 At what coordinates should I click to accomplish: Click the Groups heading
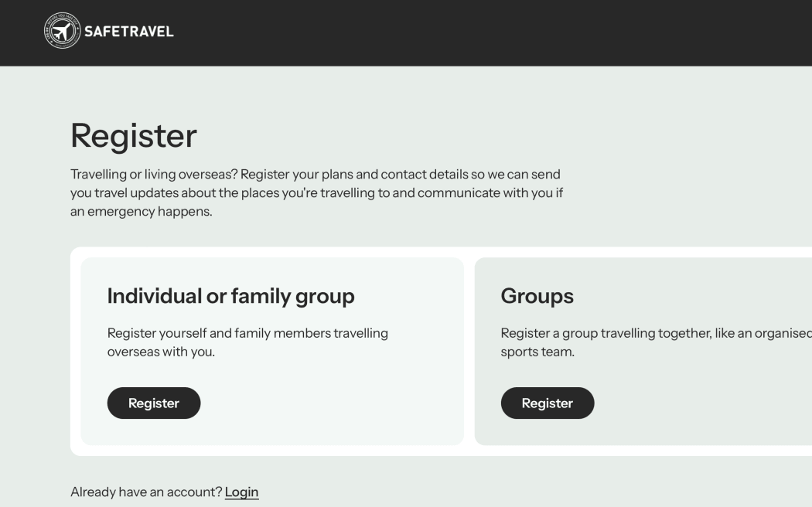tap(537, 296)
